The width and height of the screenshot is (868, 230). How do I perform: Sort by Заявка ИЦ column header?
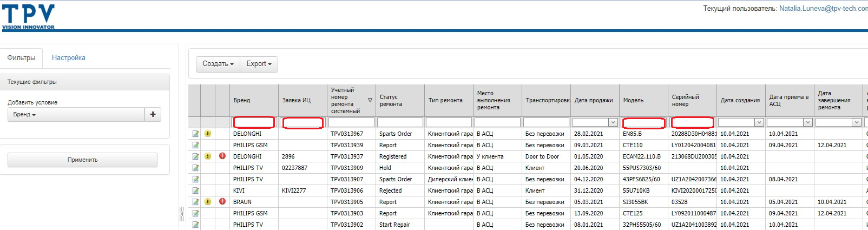[x=303, y=100]
